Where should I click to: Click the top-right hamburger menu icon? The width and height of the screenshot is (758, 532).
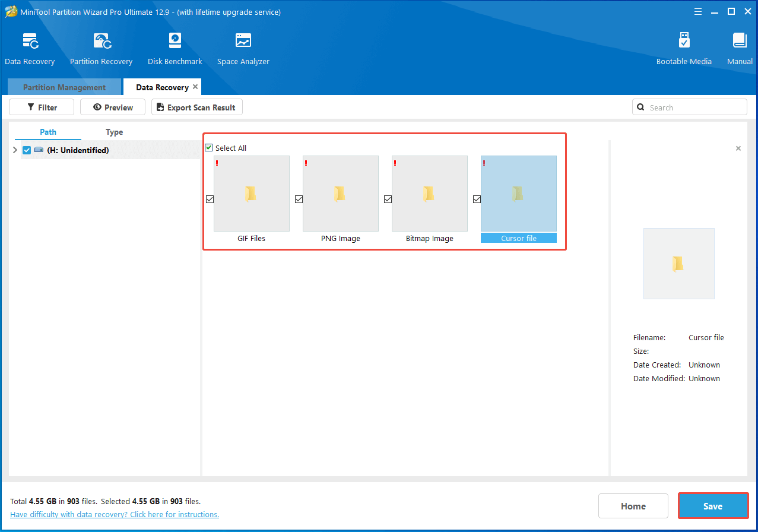698,11
